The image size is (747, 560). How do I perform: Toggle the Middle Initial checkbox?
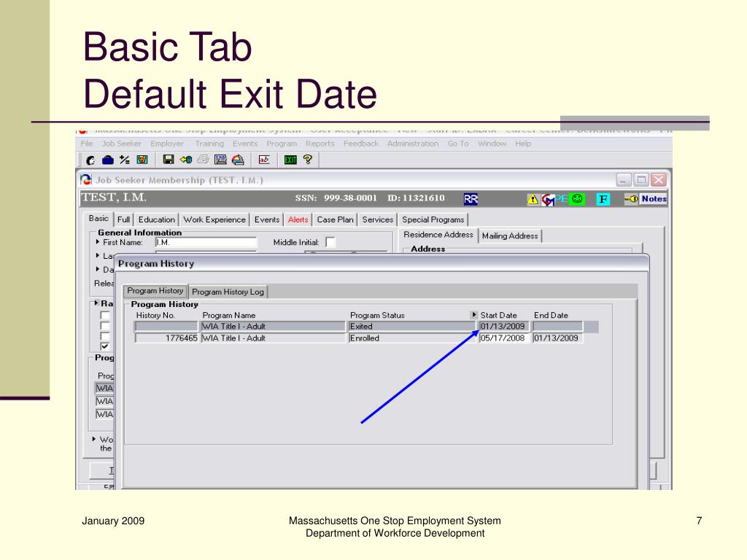(330, 242)
